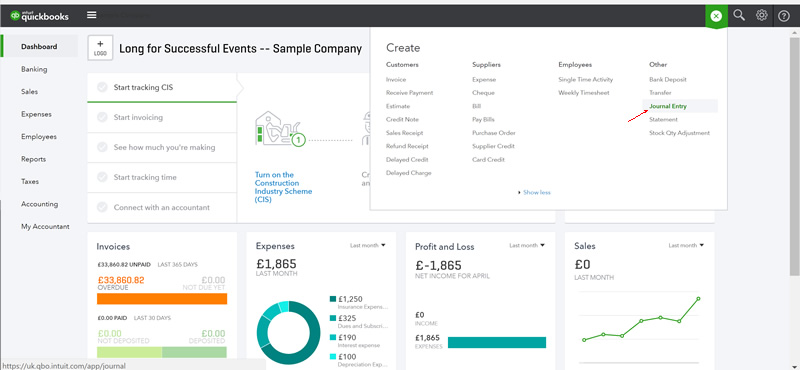Open Sales in the sidebar
The image size is (800, 370).
tap(30, 91)
